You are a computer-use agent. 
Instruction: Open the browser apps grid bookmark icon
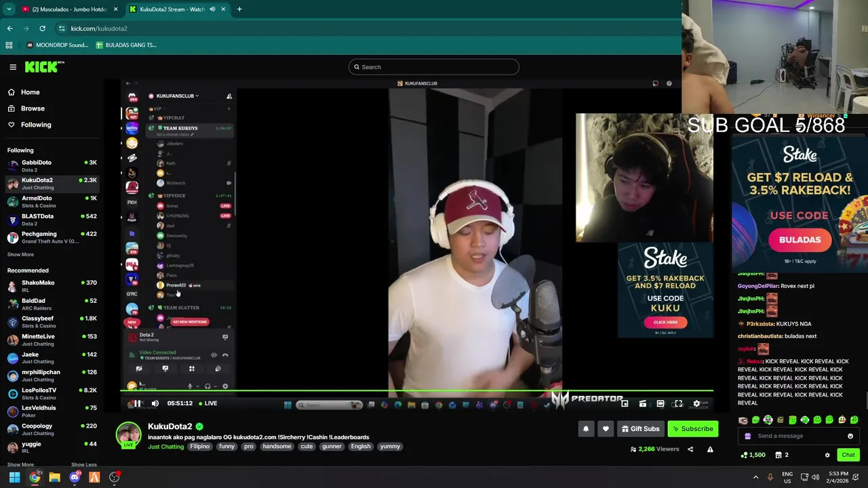(9, 45)
